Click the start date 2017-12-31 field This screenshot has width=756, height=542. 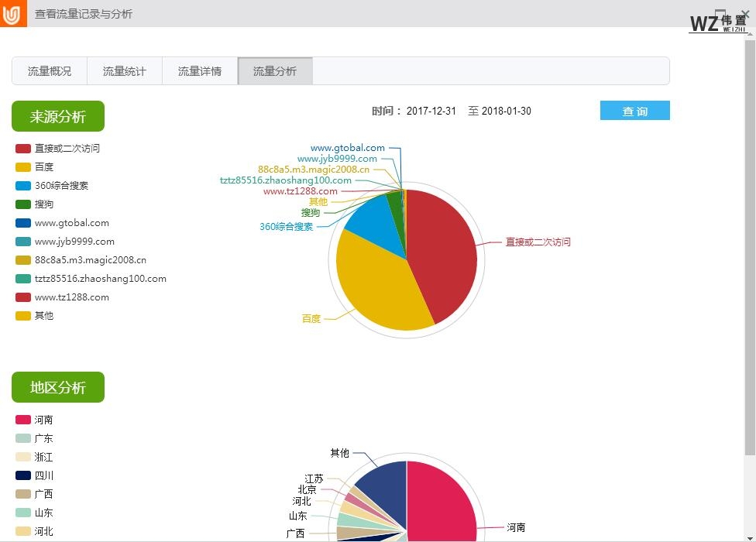tap(431, 111)
